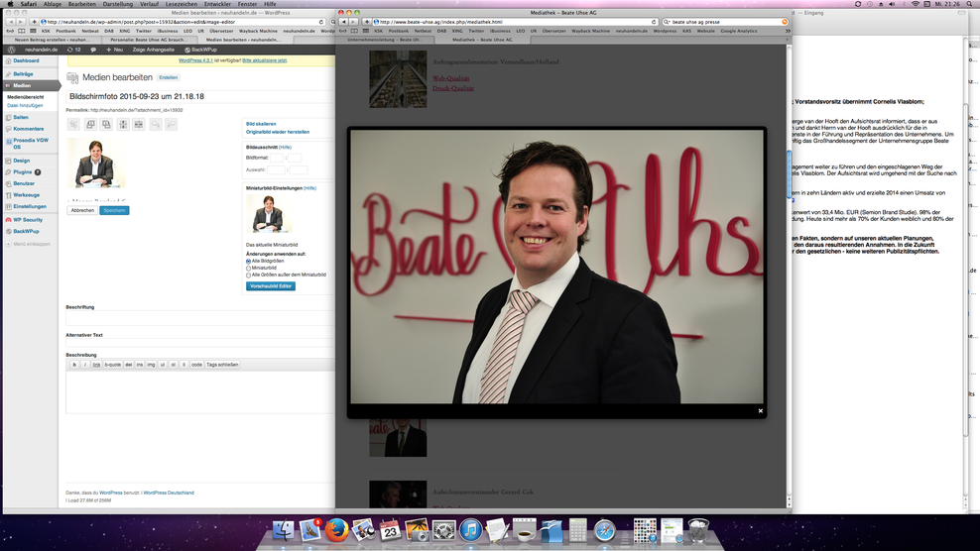Viewport: 980px width, 551px height.
Task: Click 'Originalbild wieder herstellen' link
Action: click(278, 132)
